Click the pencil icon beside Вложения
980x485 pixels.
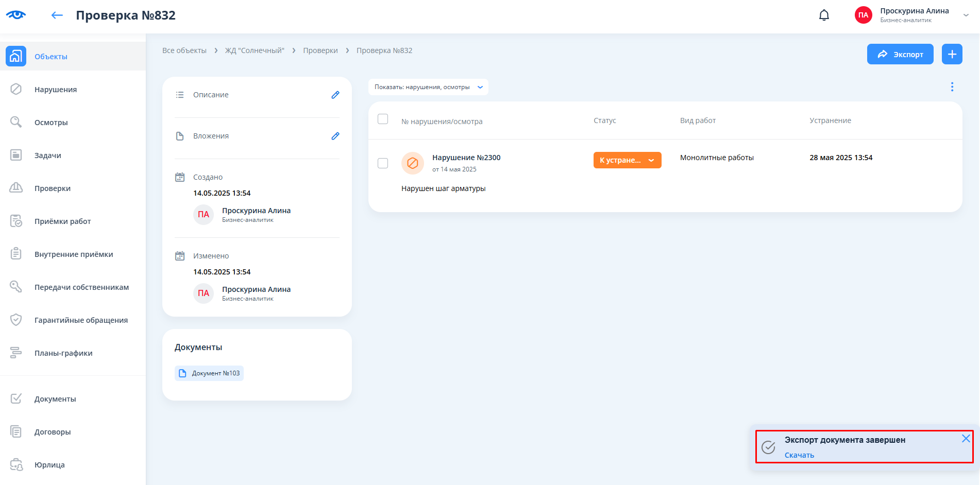pyautogui.click(x=335, y=136)
